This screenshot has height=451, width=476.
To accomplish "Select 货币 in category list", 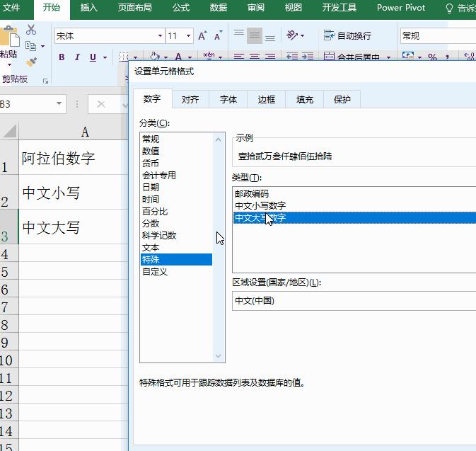I will coord(176,164).
